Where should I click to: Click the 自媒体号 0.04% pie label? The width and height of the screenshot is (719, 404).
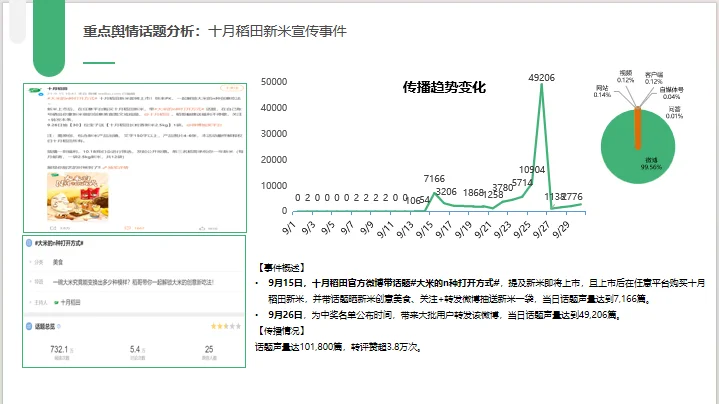[x=671, y=93]
